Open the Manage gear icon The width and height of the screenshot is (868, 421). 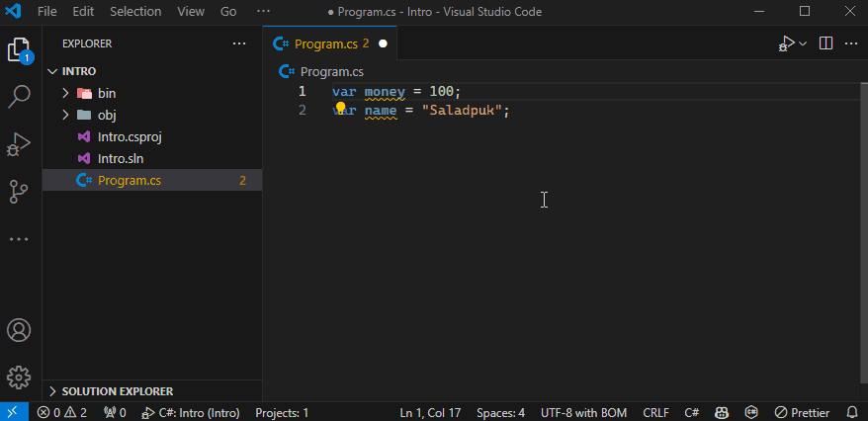pos(19,378)
